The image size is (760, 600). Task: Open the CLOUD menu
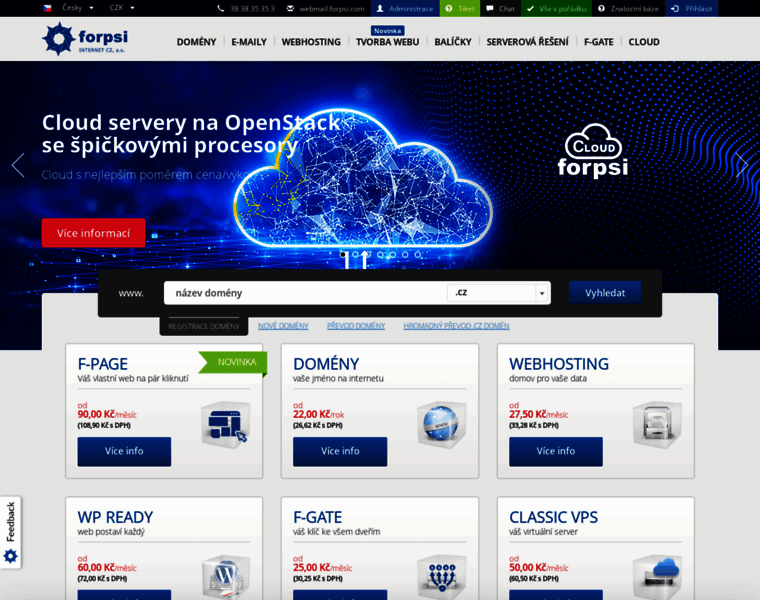click(x=644, y=42)
